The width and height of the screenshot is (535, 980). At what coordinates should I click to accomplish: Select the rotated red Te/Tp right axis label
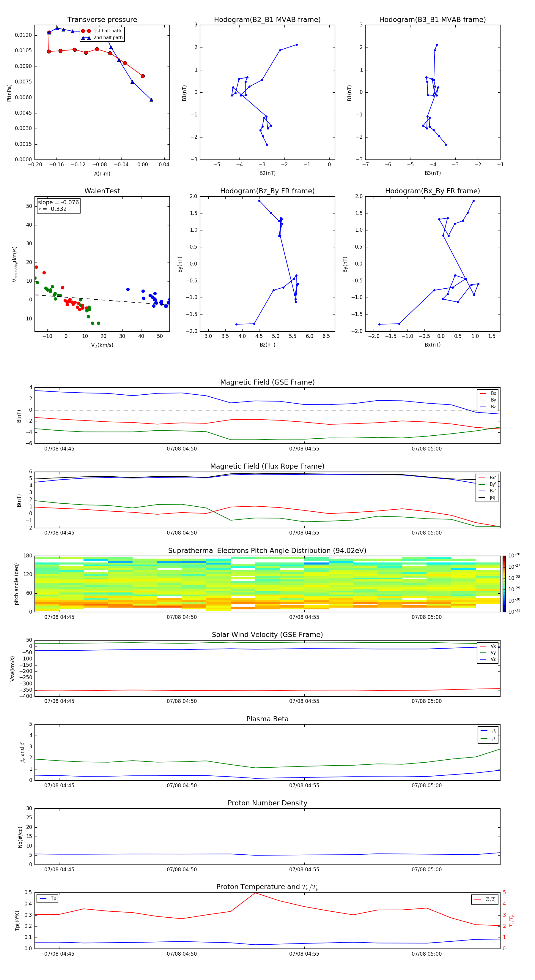[512, 921]
